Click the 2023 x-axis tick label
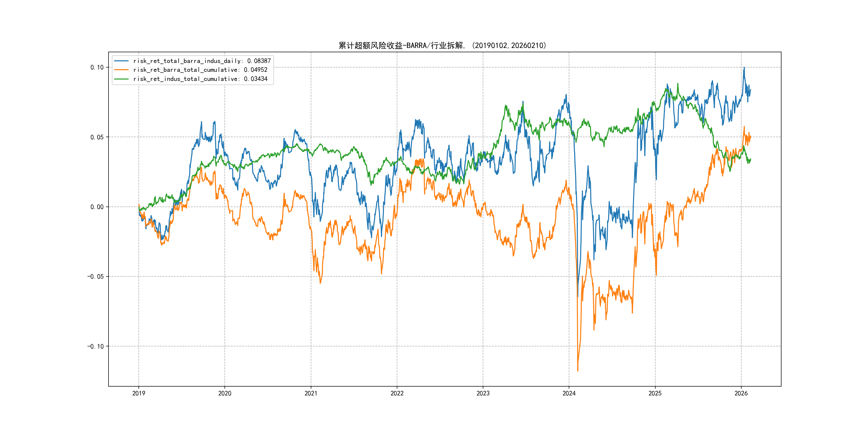The width and height of the screenshot is (868, 434). point(483,393)
